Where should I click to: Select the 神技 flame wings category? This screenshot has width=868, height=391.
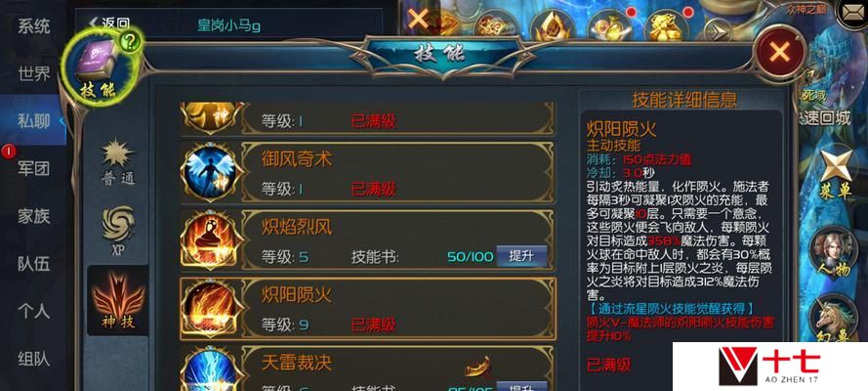coord(118,300)
